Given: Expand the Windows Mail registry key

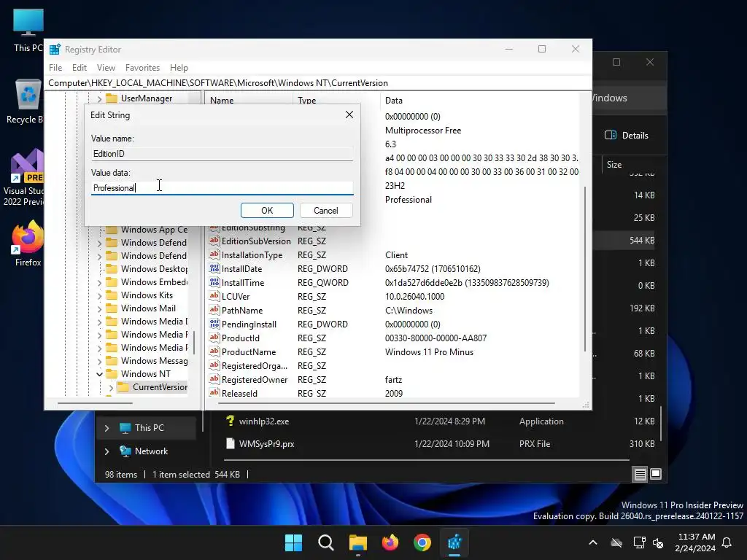Looking at the screenshot, I should tap(99, 308).
